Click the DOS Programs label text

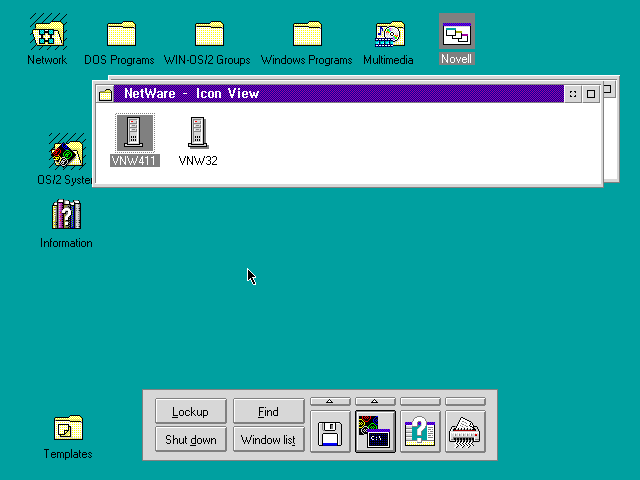tap(119, 60)
